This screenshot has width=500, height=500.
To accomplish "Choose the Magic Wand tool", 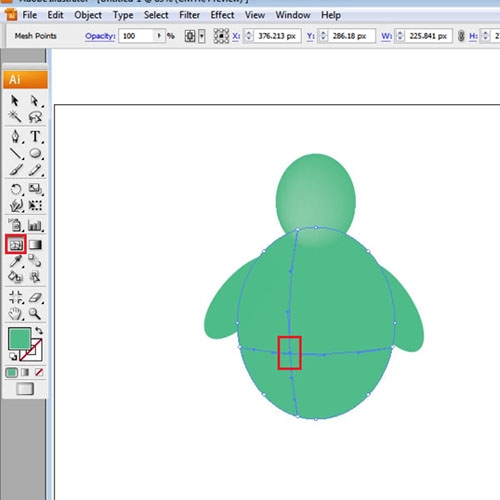I will click(15, 116).
